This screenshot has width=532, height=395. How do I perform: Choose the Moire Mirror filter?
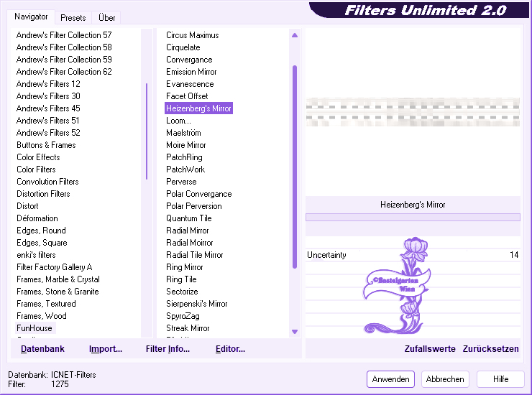point(186,145)
